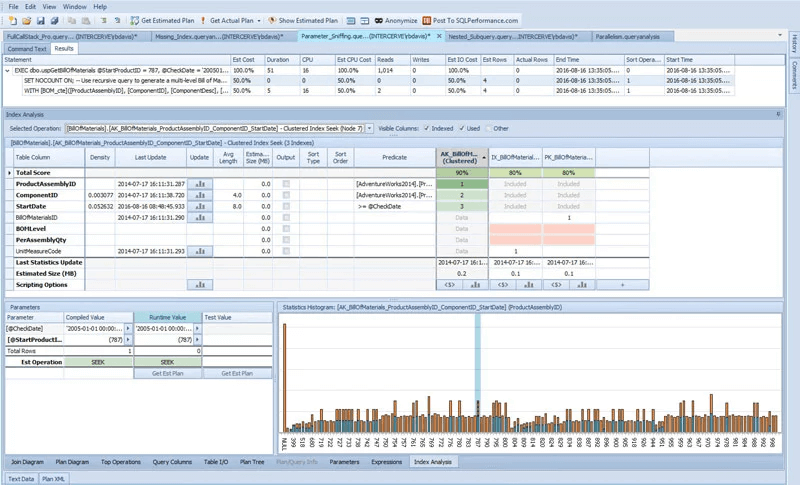Click Get Est Plan under Runtime Value
The image size is (800, 485).
click(x=167, y=373)
